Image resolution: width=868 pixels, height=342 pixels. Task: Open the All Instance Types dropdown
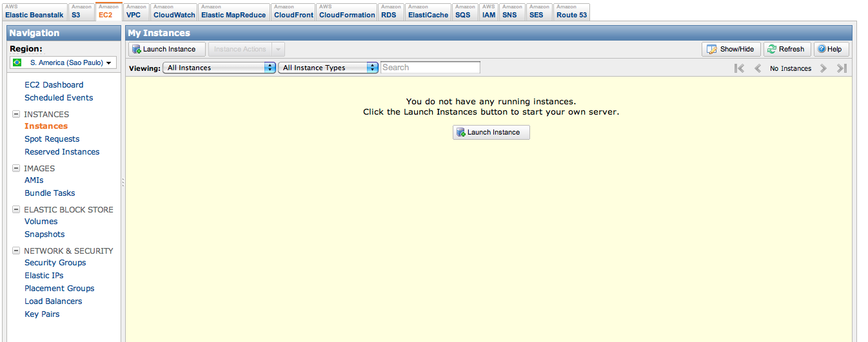point(328,68)
